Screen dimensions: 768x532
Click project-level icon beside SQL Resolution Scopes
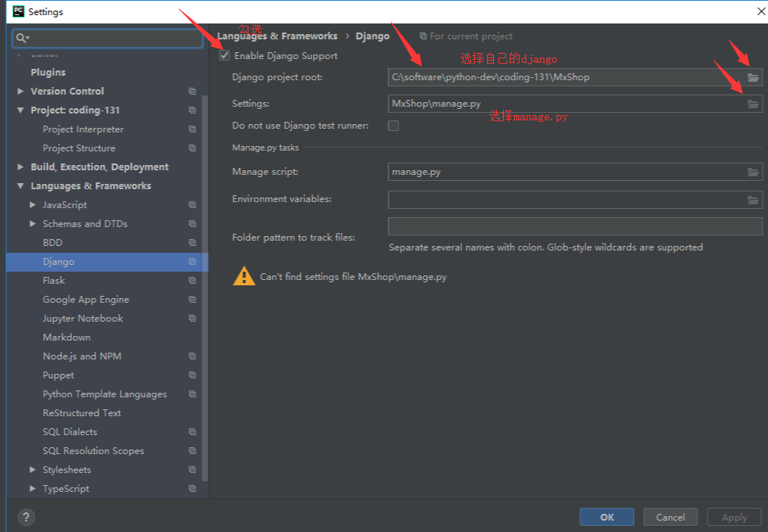point(192,451)
